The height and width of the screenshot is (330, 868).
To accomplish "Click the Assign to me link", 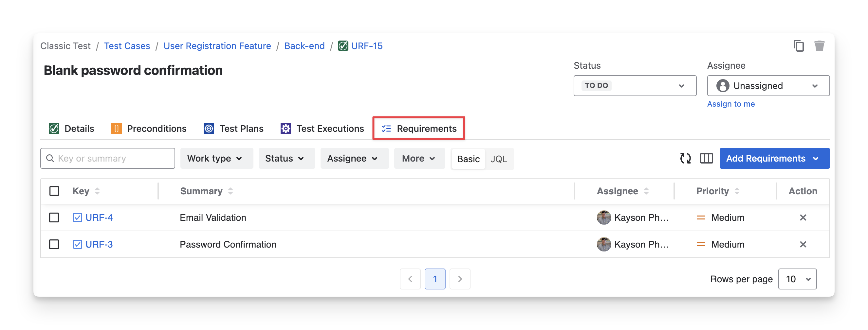I will (731, 104).
